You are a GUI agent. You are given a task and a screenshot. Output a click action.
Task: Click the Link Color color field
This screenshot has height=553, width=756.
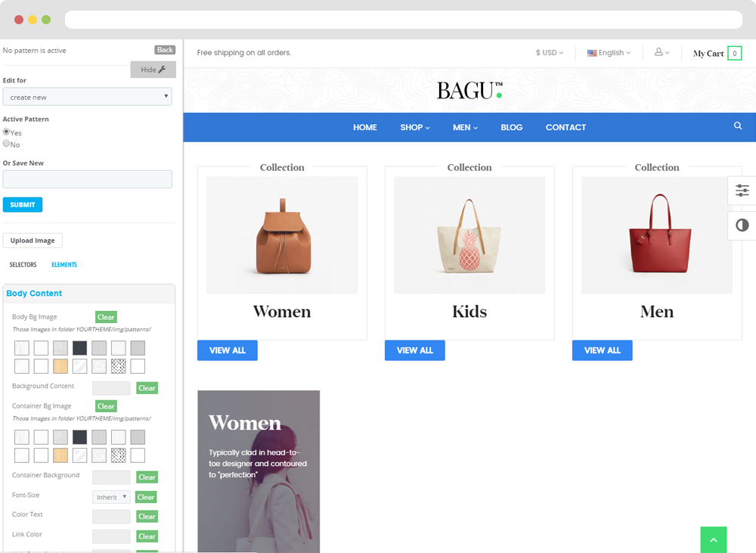pos(111,536)
